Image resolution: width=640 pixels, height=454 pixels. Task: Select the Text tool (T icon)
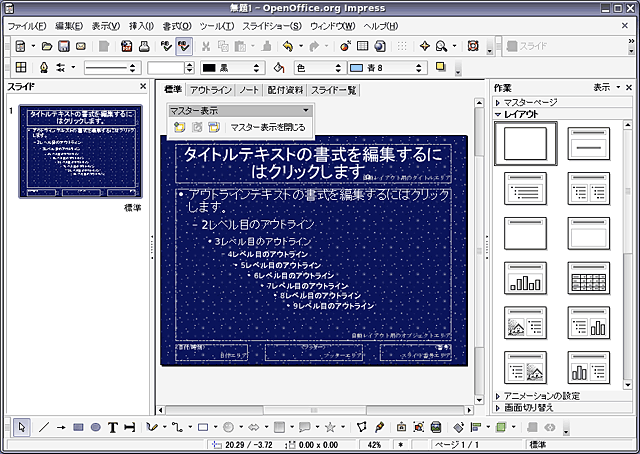(x=113, y=427)
